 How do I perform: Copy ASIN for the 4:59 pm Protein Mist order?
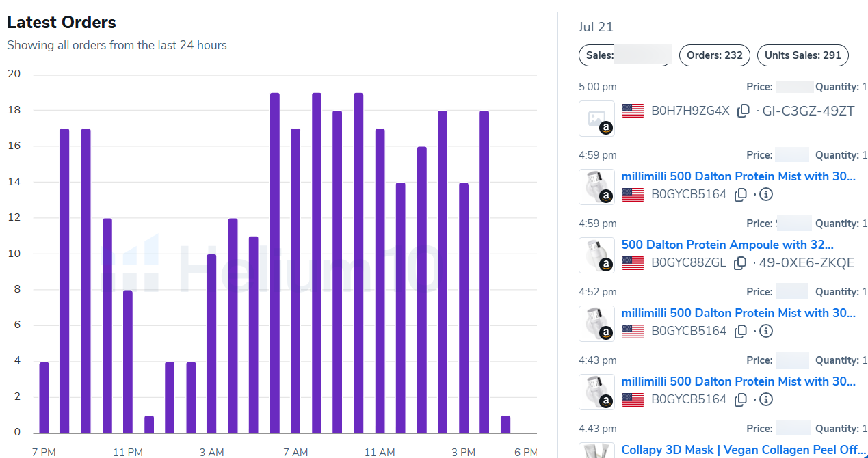(740, 195)
